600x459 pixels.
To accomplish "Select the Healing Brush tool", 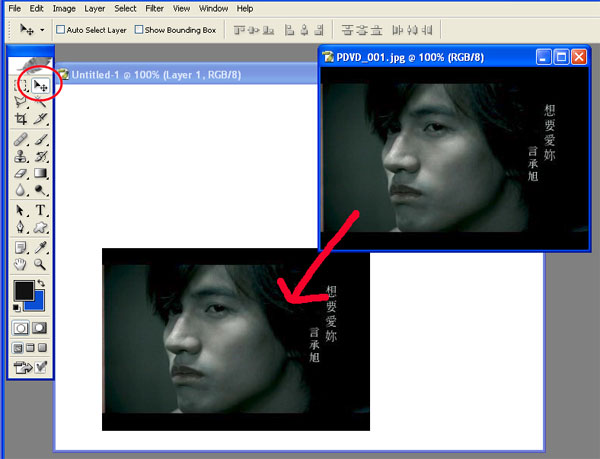I will point(21,139).
